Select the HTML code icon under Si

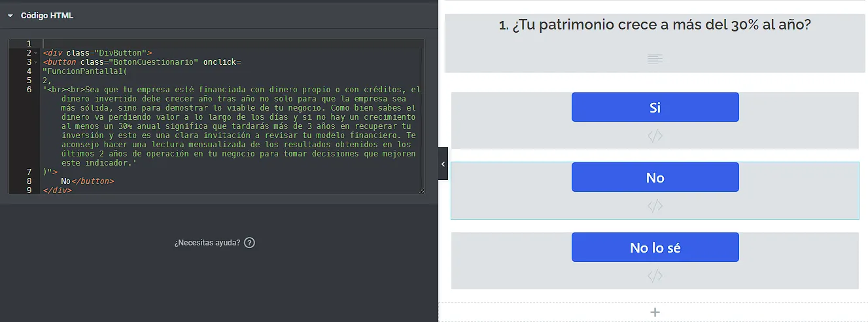click(655, 136)
